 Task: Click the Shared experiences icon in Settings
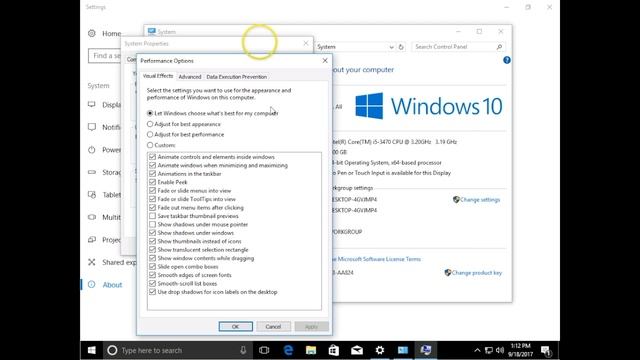[92, 262]
